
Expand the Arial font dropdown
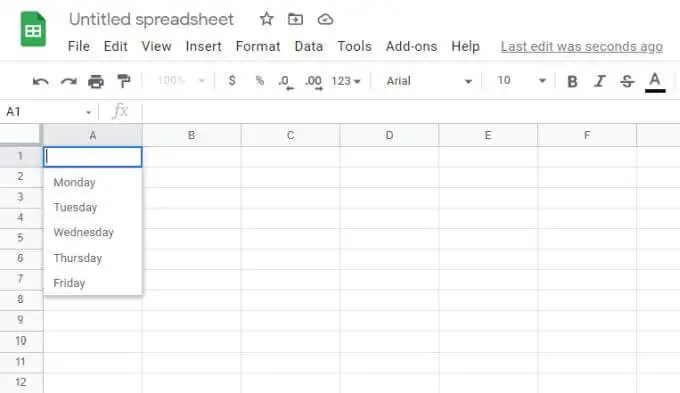pos(428,81)
